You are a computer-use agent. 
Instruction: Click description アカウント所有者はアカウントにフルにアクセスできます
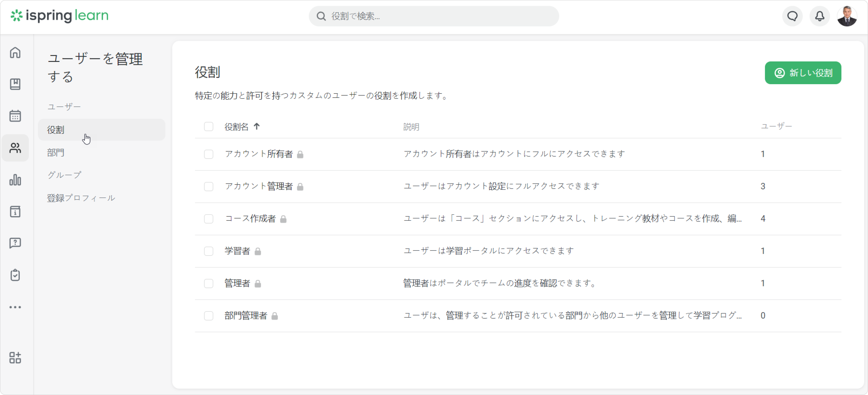coord(514,154)
